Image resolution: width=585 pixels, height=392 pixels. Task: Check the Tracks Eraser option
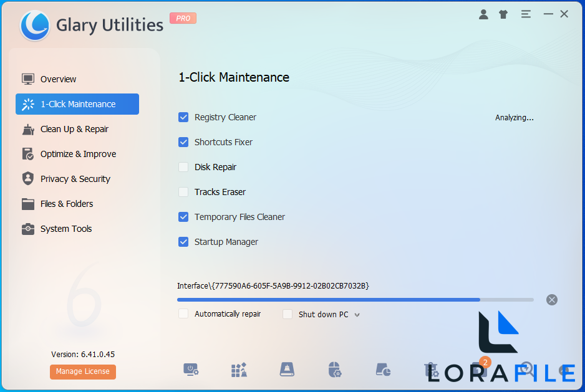(183, 192)
